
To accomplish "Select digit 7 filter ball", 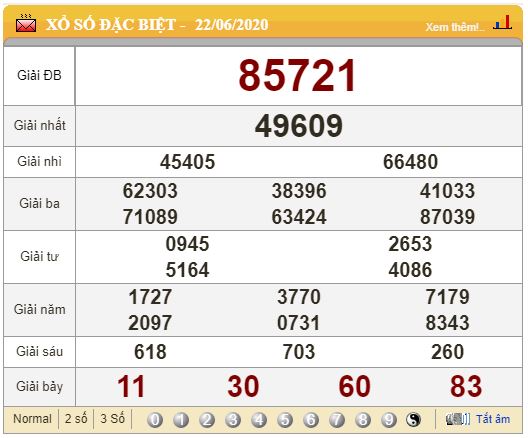I will point(337,420).
